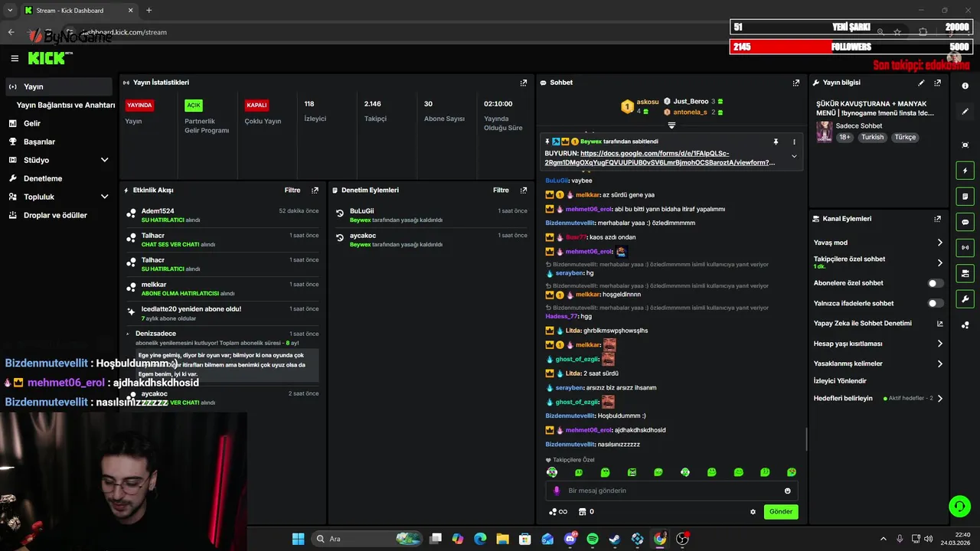The height and width of the screenshot is (551, 980).
Task: Expand the Topluluk sidebar section
Action: 105,197
